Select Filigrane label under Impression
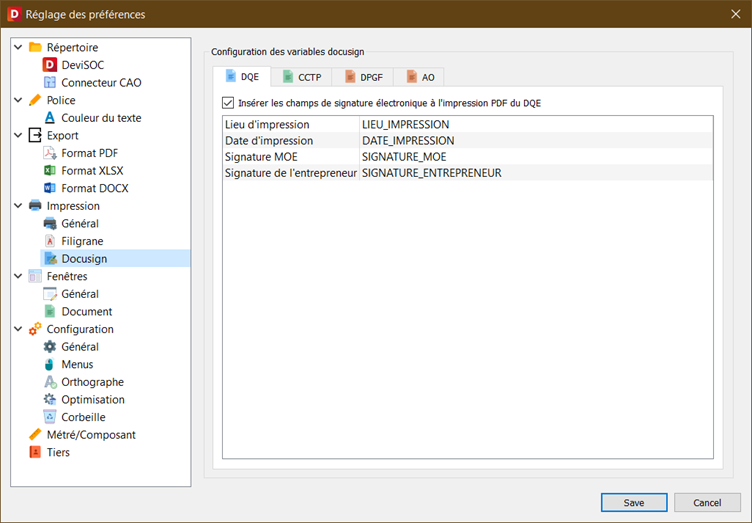This screenshot has height=523, width=752. pos(82,241)
